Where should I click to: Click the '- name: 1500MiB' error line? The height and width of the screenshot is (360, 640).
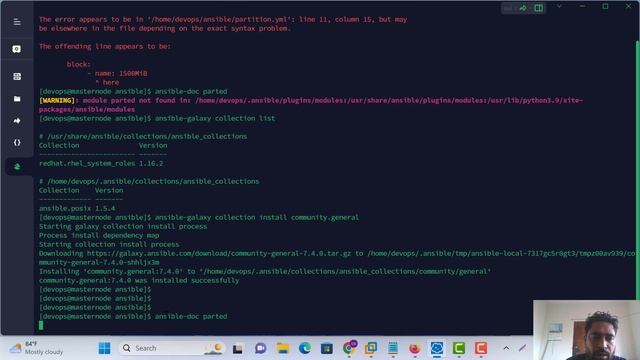click(x=117, y=73)
